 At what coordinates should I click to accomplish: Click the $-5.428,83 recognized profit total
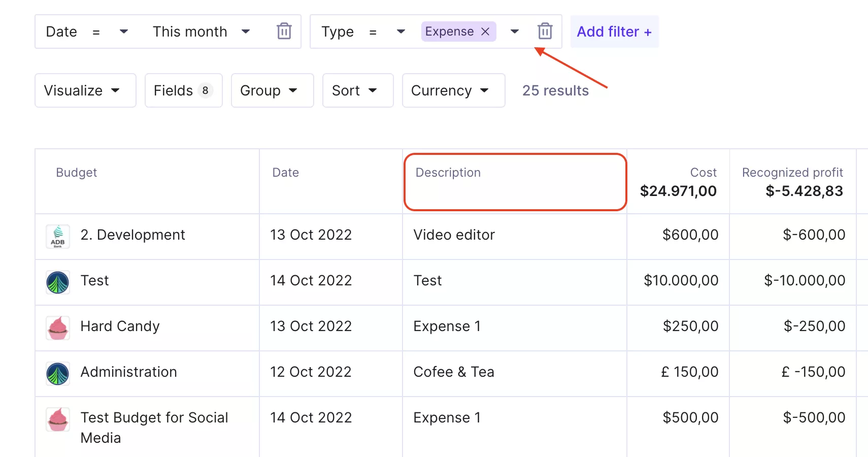pyautogui.click(x=804, y=191)
